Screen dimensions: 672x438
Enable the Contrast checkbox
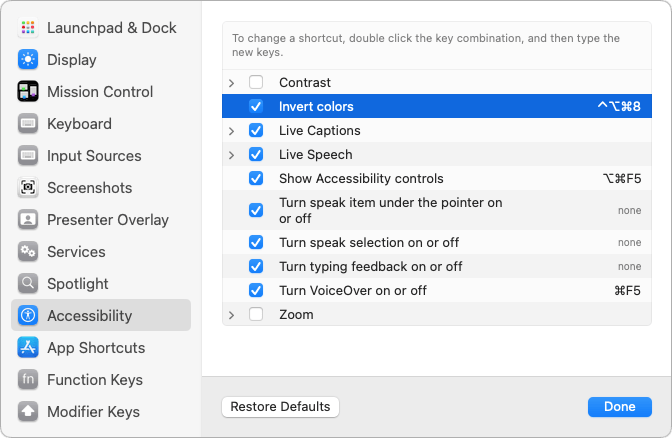pos(256,82)
